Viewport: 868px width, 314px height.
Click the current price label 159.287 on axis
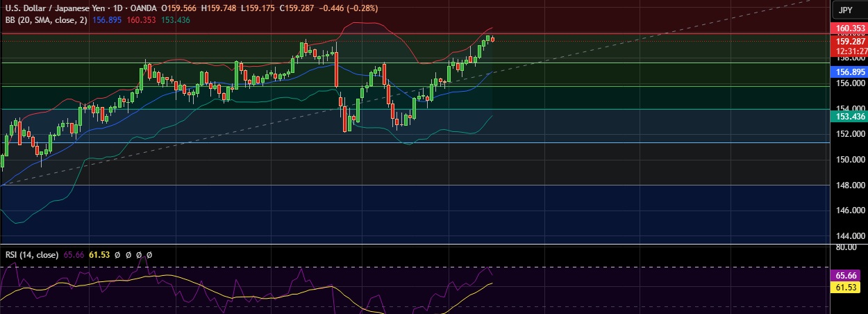point(850,42)
